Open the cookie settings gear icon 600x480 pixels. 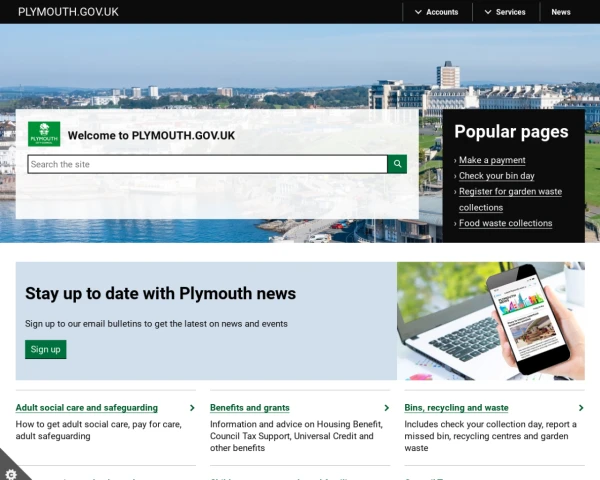[11, 474]
